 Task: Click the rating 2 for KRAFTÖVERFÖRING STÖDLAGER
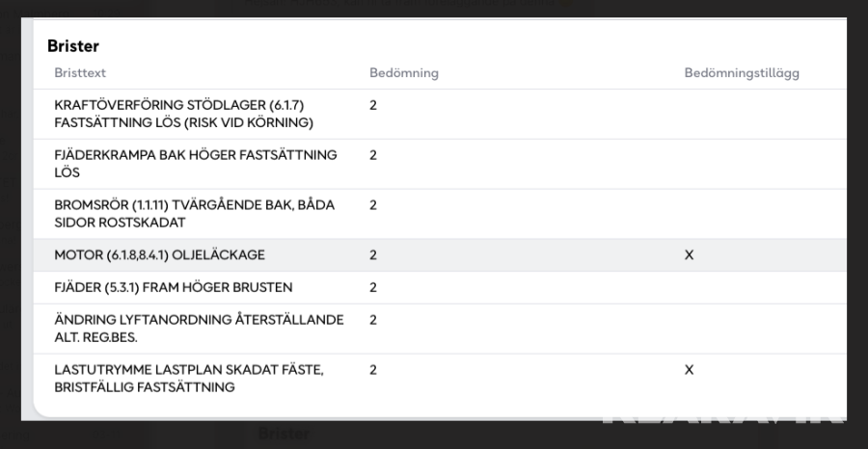coord(373,105)
